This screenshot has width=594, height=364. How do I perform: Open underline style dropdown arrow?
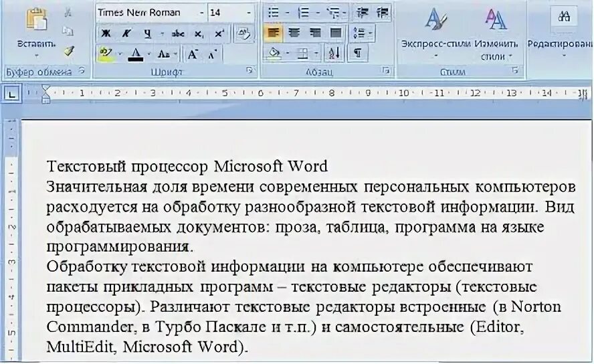[x=162, y=33]
